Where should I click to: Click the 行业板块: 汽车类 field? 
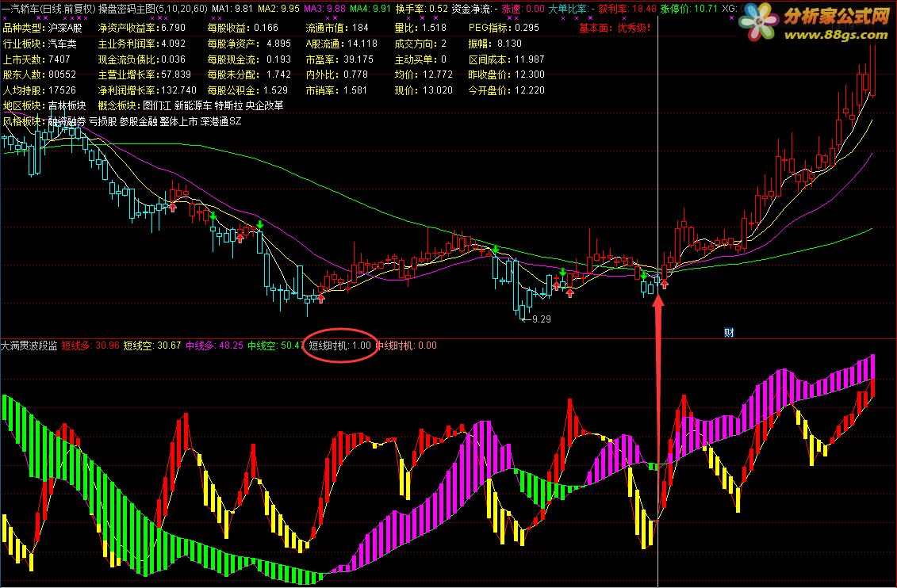(40, 44)
